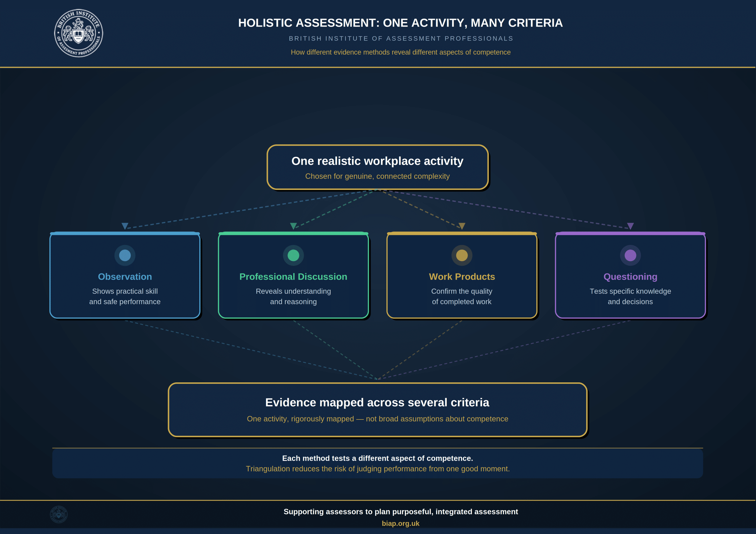Select the Observation heading
Viewport: 756px width, 534px height.
click(x=125, y=277)
